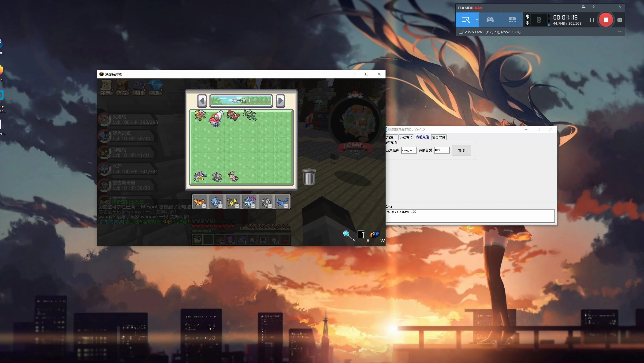Click the 精灵箱: 1 box title

pos(241,101)
